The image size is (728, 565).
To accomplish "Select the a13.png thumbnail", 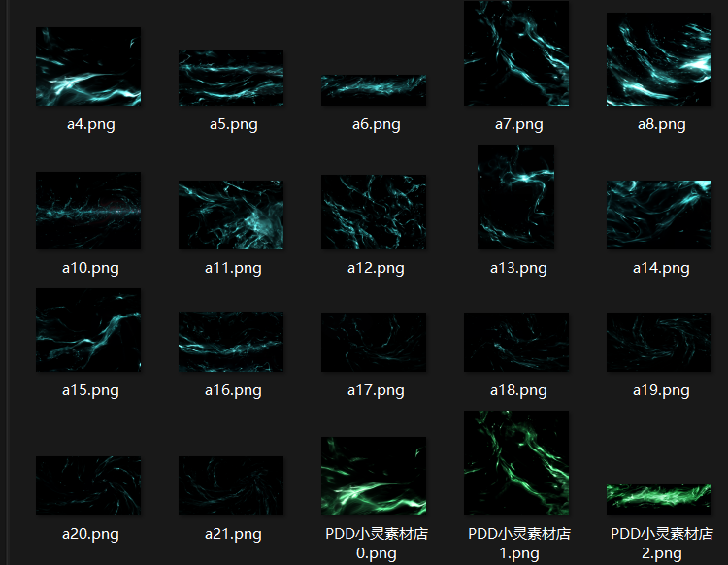I will point(515,197).
